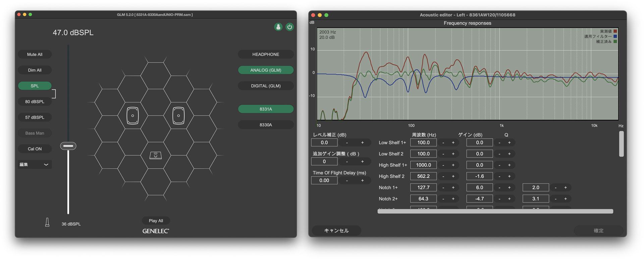Click the greyed Bass Man button
Screen dimensions: 644x259
click(x=35, y=133)
